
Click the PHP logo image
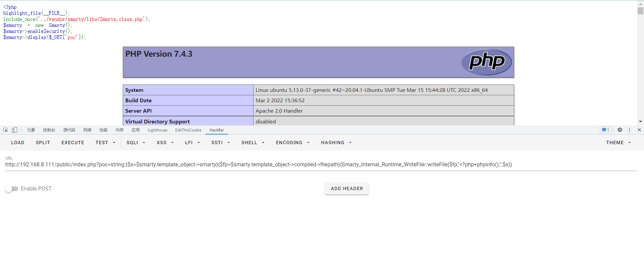point(486,62)
